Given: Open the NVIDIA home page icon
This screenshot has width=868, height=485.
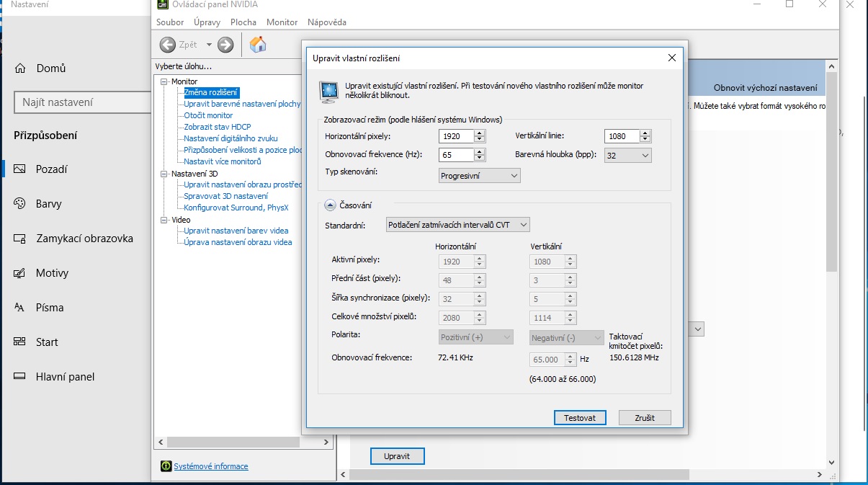Looking at the screenshot, I should pyautogui.click(x=257, y=45).
